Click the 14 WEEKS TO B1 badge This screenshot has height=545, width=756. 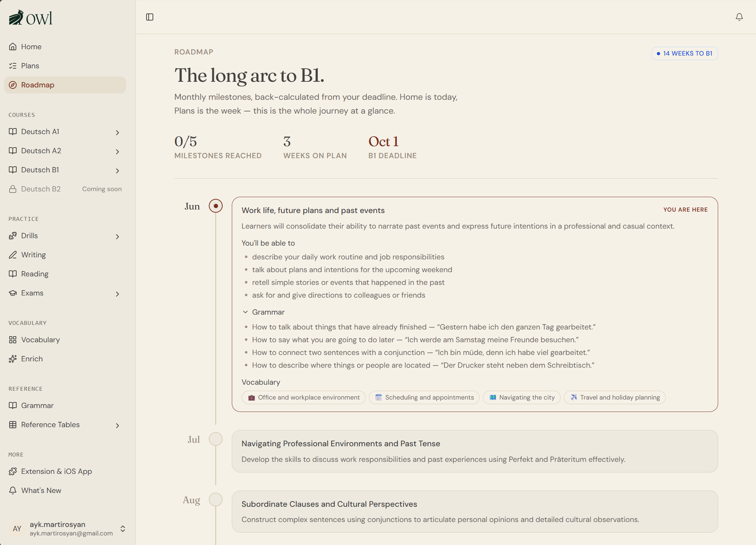pos(685,53)
